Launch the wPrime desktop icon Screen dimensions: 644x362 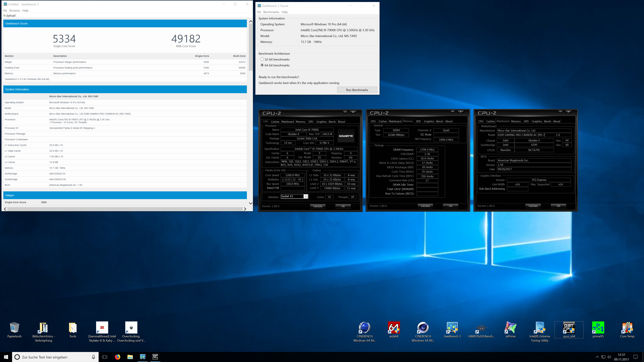point(511,328)
